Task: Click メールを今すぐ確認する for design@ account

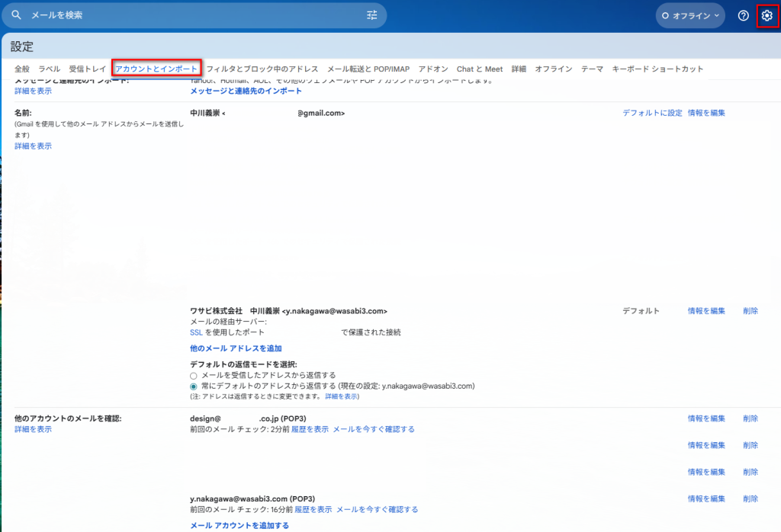Action: [x=374, y=429]
